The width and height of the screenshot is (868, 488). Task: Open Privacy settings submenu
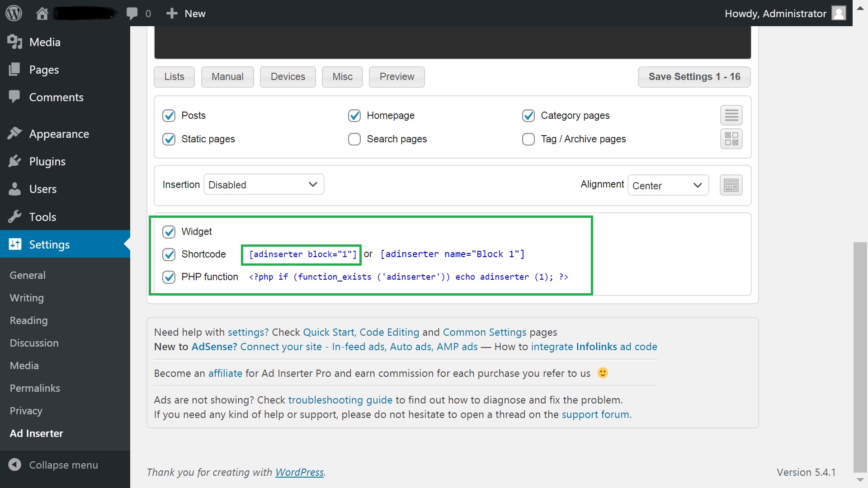pos(26,411)
